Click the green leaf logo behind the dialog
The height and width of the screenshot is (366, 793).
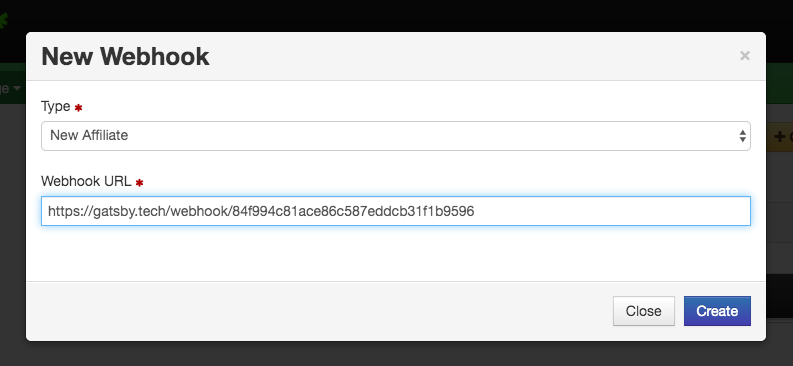click(3, 20)
